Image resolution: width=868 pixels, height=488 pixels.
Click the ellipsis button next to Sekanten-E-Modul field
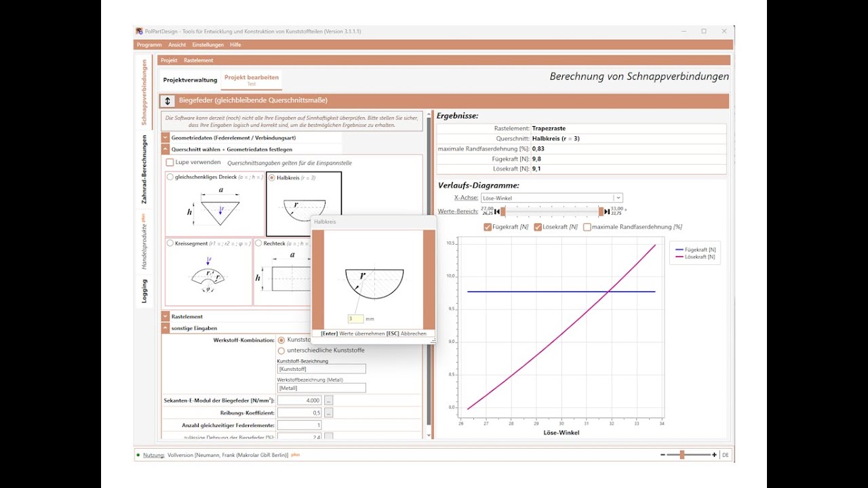pyautogui.click(x=328, y=401)
